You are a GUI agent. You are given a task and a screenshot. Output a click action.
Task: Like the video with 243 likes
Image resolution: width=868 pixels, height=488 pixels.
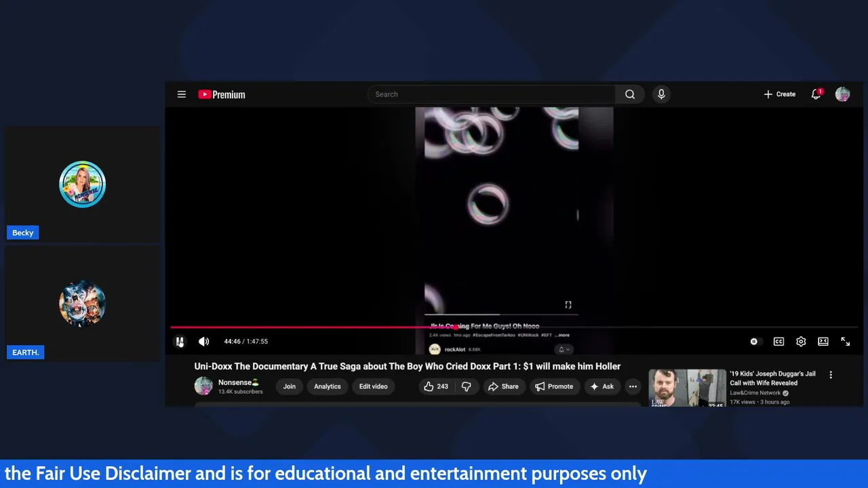click(436, 386)
